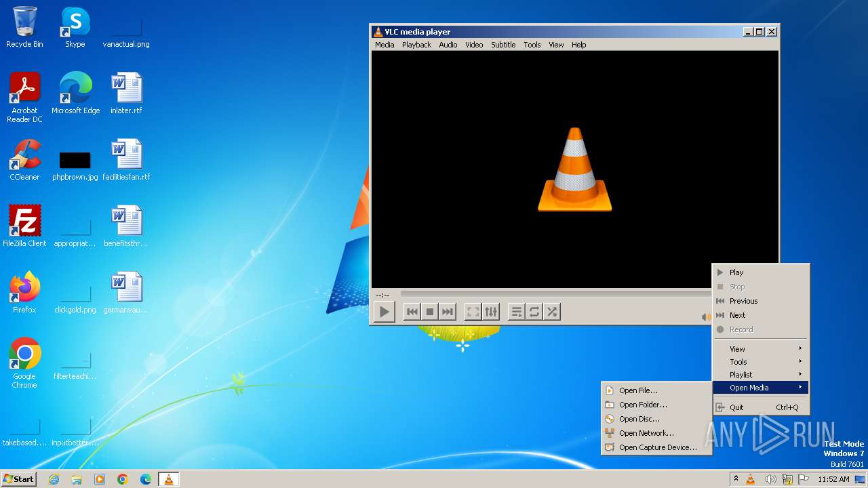The height and width of the screenshot is (488, 868).
Task: Open the Media menu
Action: 384,45
